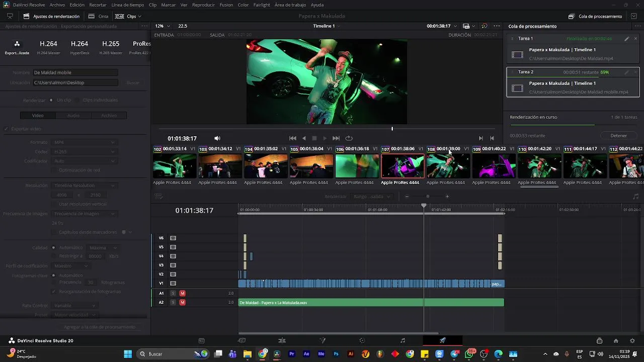
Task: Open Photoshop from taskbar
Action: (336, 354)
